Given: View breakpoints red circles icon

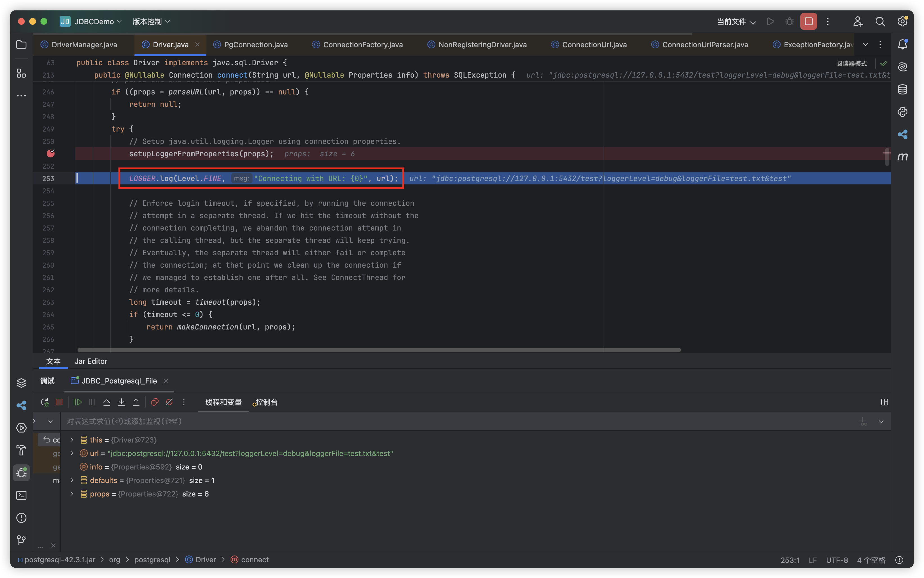Looking at the screenshot, I should tap(154, 402).
